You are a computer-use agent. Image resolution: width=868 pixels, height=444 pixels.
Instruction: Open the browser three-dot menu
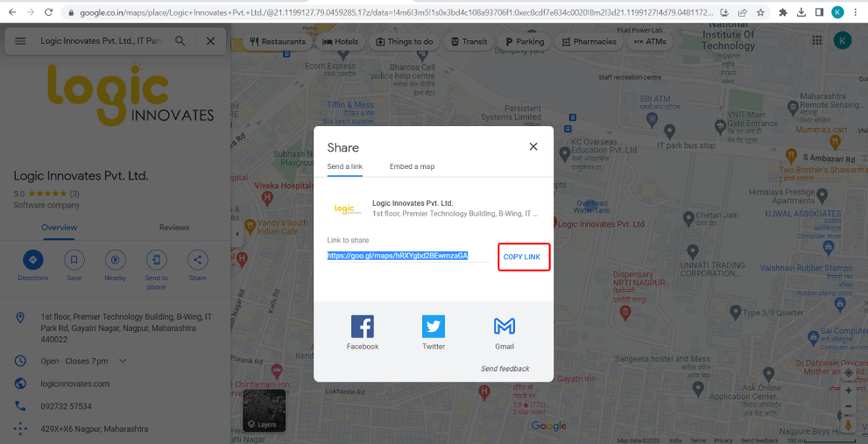857,11
